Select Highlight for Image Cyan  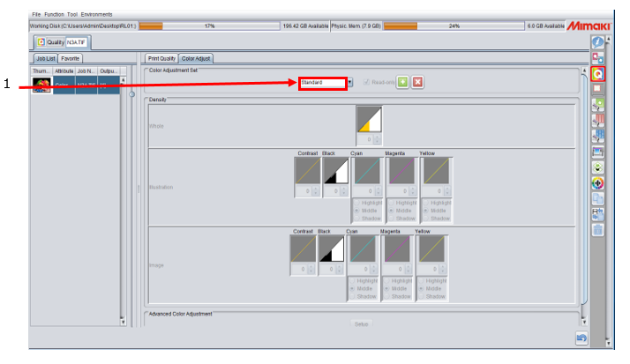click(x=352, y=281)
